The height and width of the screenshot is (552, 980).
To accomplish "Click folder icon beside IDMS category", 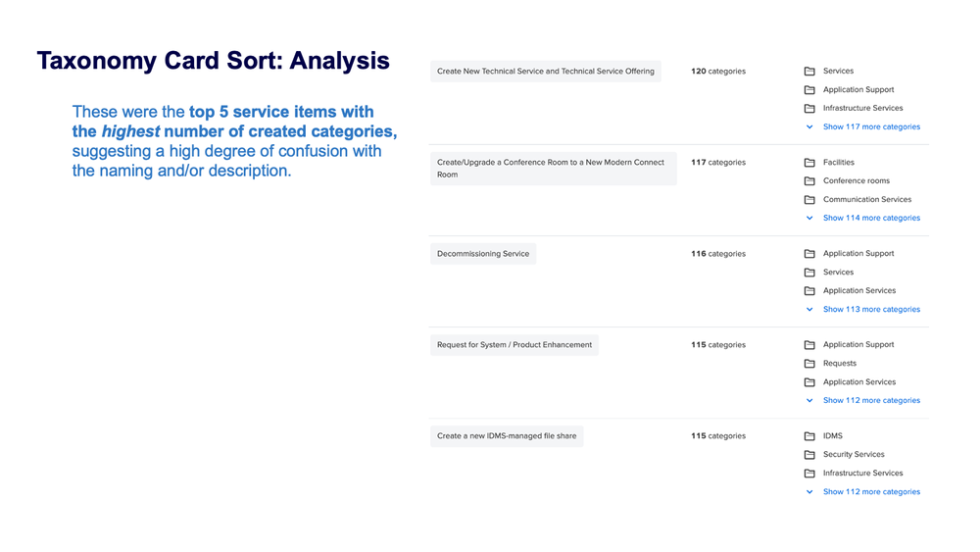I will 809,436.
